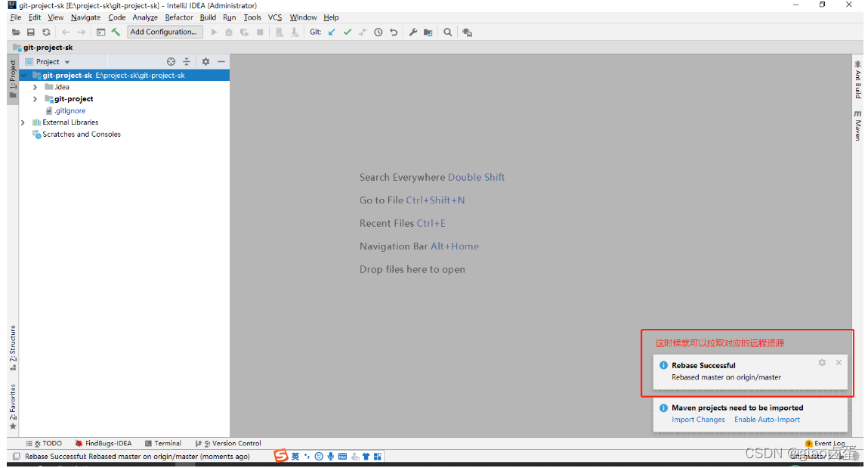Click the Locate (scroll from source) icon
Viewport: 868px width, 468px height.
pos(171,61)
